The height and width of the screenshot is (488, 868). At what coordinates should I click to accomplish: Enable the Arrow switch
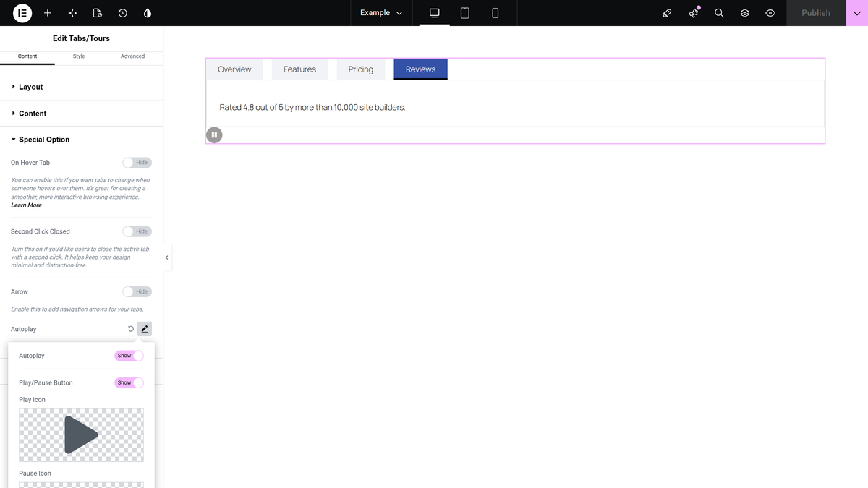137,291
